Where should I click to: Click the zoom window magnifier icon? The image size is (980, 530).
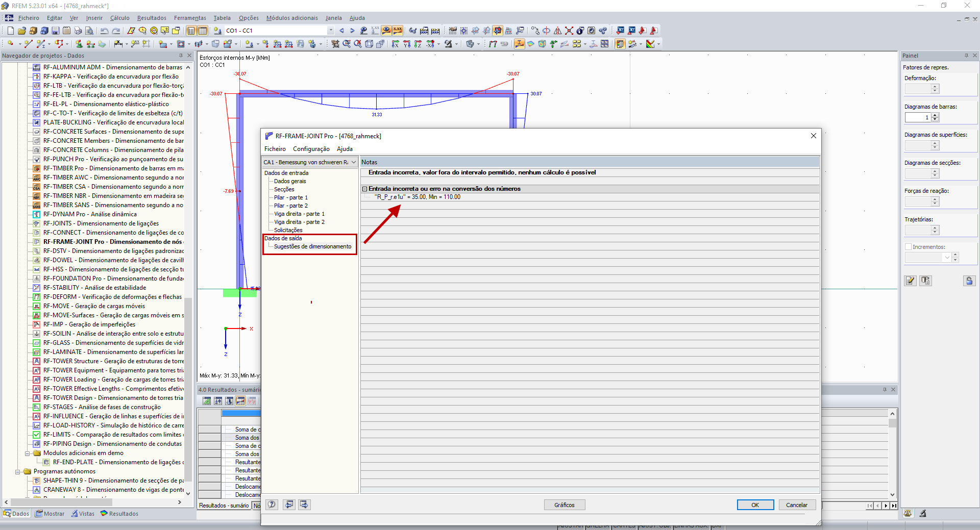347,44
